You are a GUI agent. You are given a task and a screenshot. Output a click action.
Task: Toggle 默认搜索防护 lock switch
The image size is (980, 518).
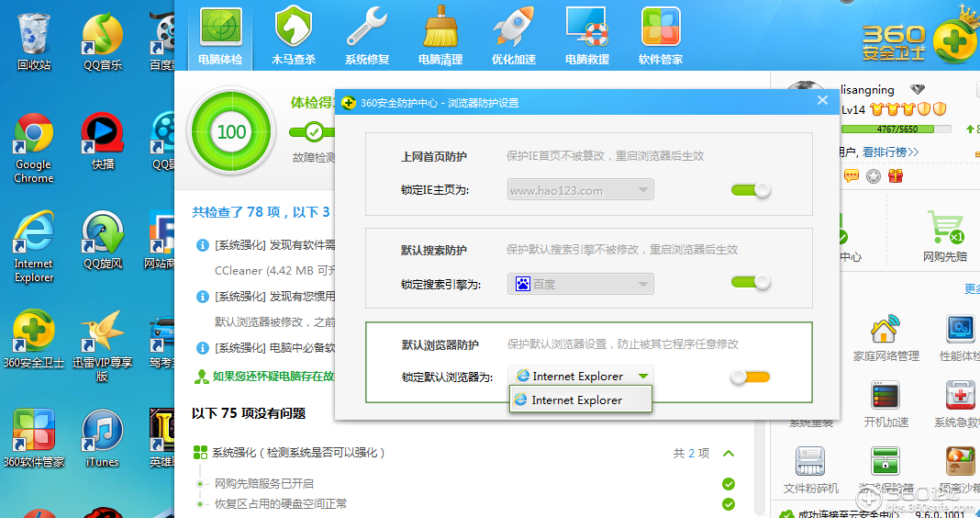[751, 283]
